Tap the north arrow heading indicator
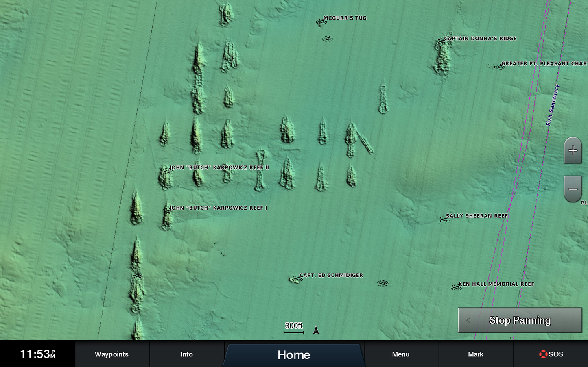The image size is (588, 367). 316,330
